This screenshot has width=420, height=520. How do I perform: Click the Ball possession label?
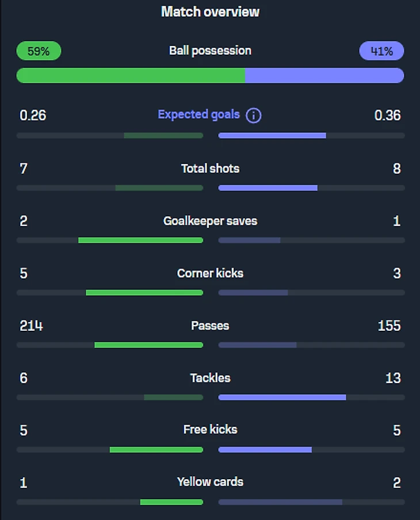[210, 51]
